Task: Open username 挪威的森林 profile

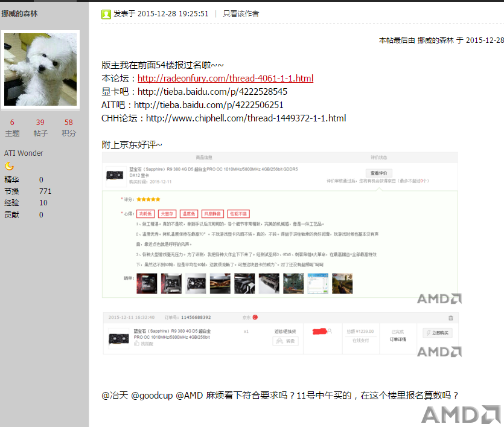Action: tap(19, 13)
